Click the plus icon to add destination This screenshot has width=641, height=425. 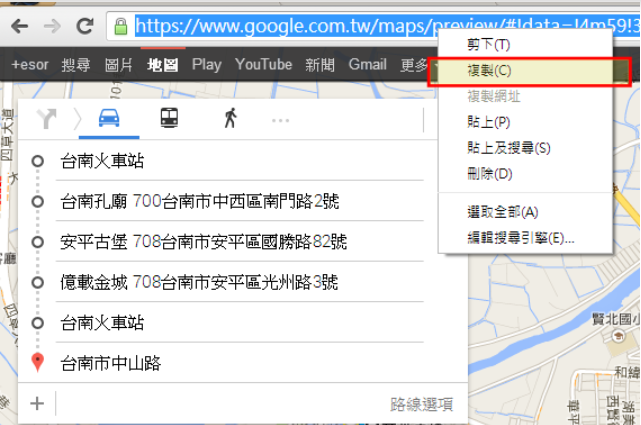click(x=37, y=404)
